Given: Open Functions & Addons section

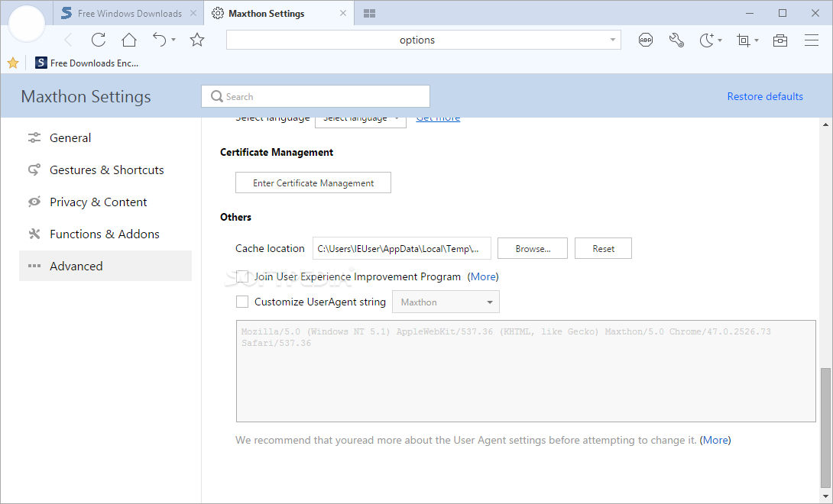Looking at the screenshot, I should (x=105, y=234).
